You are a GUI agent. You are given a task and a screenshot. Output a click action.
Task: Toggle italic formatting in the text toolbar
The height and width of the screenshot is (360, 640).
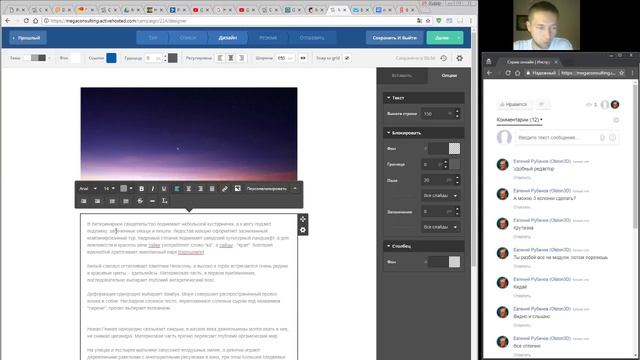point(153,189)
